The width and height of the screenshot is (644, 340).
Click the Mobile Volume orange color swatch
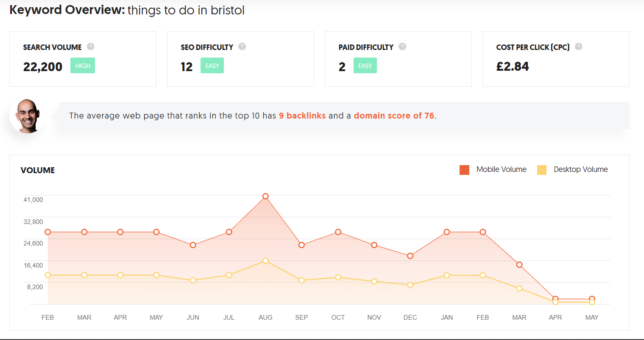[463, 169]
